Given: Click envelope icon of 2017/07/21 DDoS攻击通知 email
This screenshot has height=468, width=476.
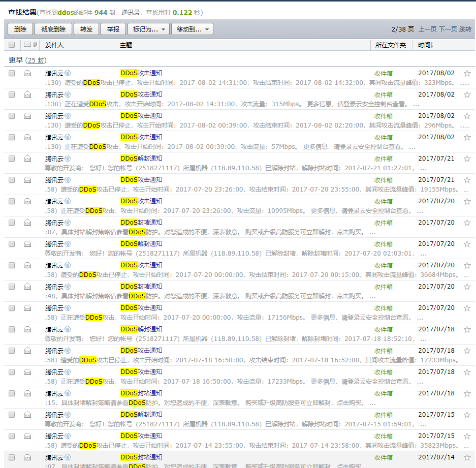Looking at the screenshot, I should [x=27, y=180].
